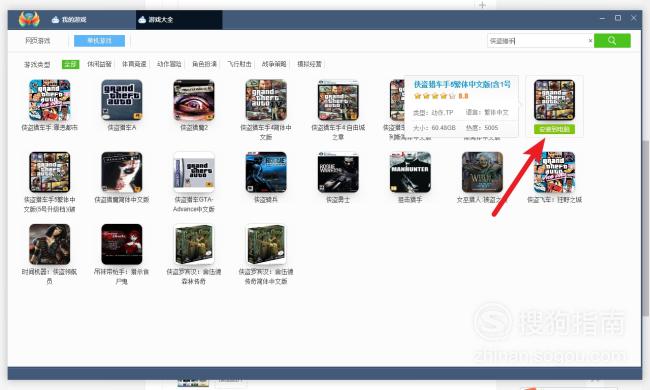Open the red-haired girl dark cover icon

coord(122,244)
